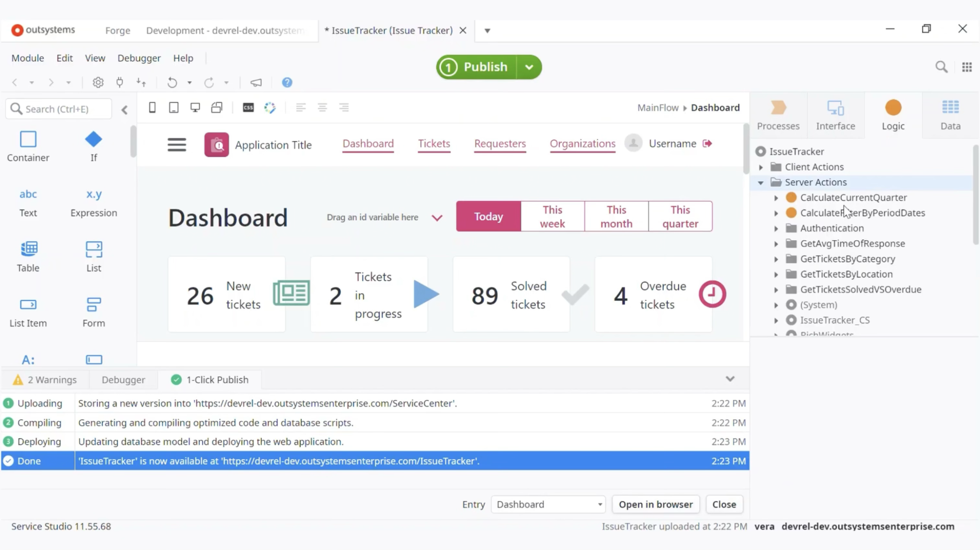
Task: Expand the Client Actions folder
Action: [761, 167]
